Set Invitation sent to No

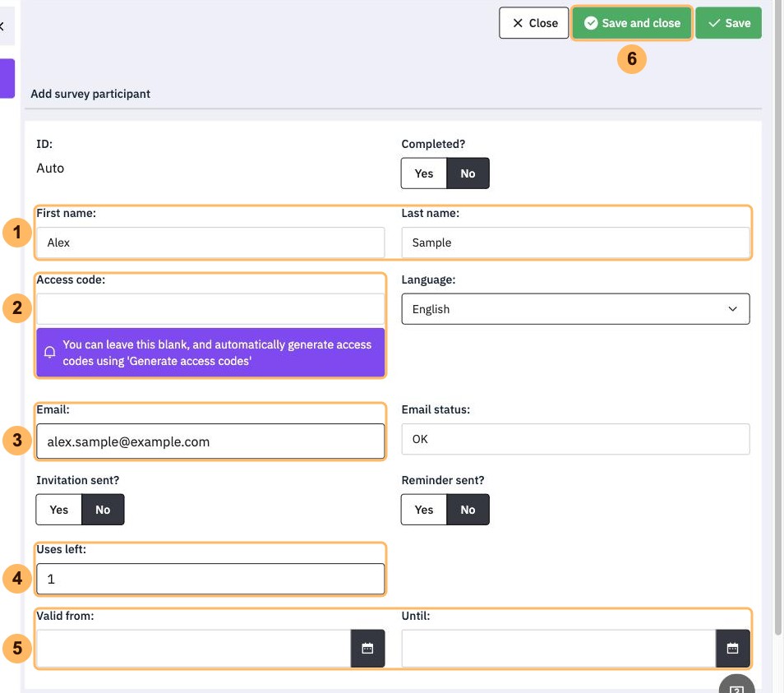[103, 510]
